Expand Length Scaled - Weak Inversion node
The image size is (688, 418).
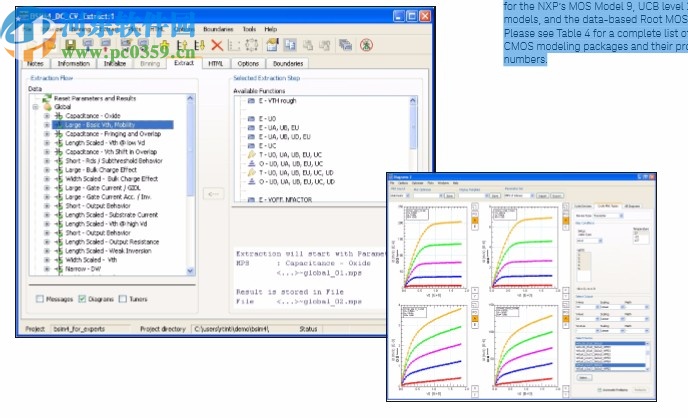click(x=47, y=251)
